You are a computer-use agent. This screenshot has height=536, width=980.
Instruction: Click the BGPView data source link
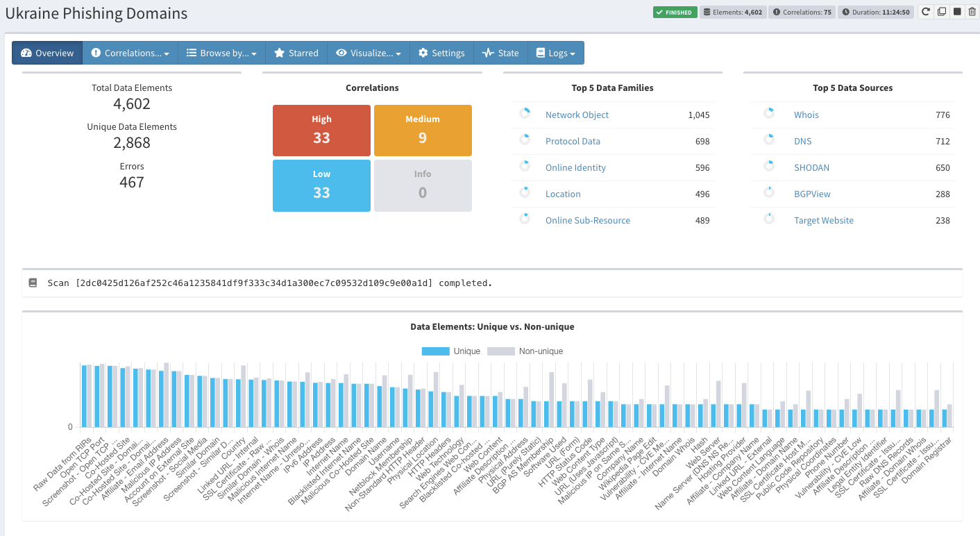(x=812, y=194)
